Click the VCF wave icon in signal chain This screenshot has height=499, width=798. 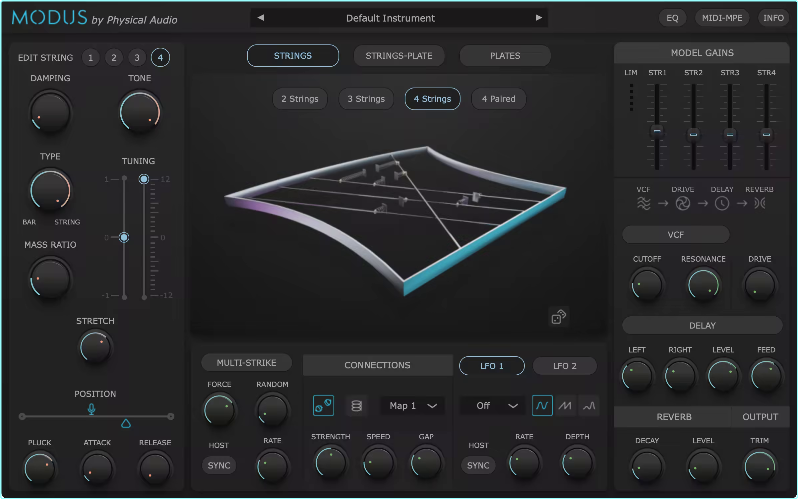pos(643,203)
